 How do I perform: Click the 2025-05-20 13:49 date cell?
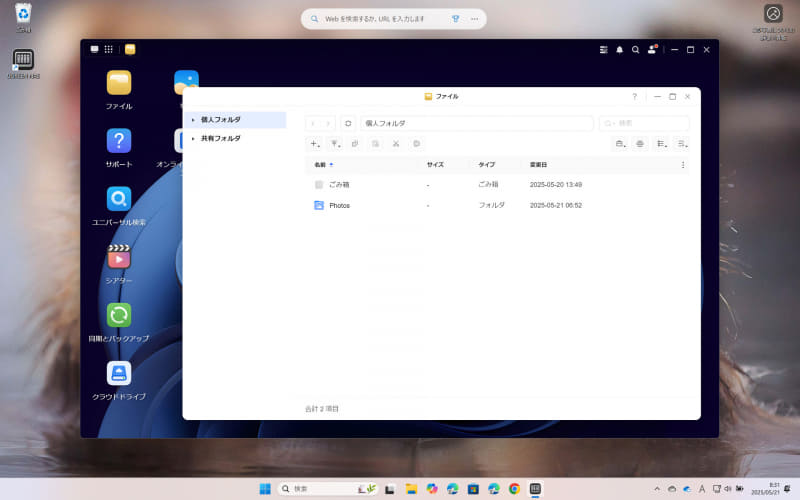coord(556,185)
